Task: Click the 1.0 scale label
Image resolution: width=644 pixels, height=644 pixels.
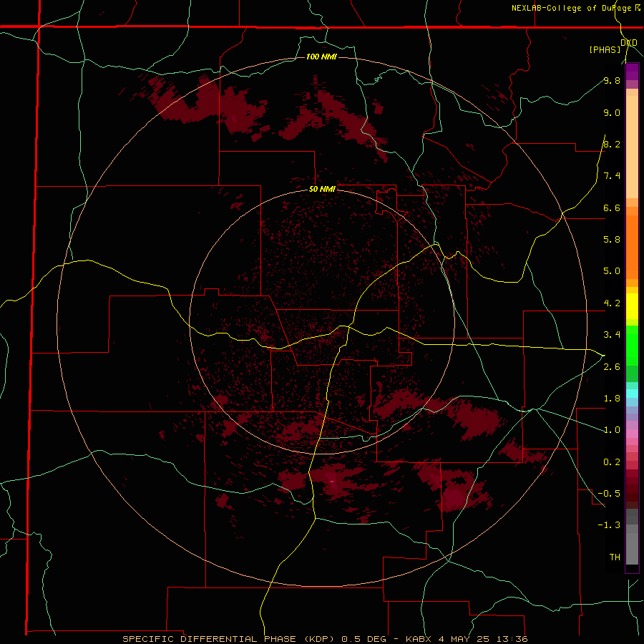Action: click(x=612, y=430)
